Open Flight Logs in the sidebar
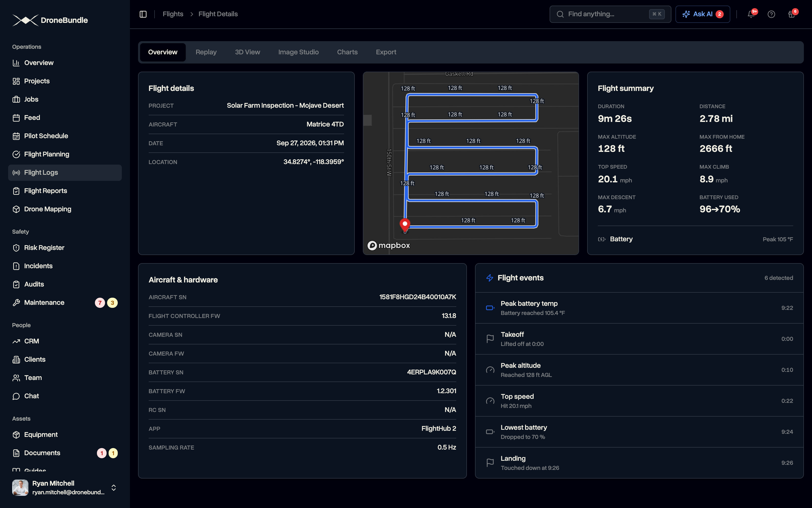Screen dimensions: 812x508 point(65,173)
